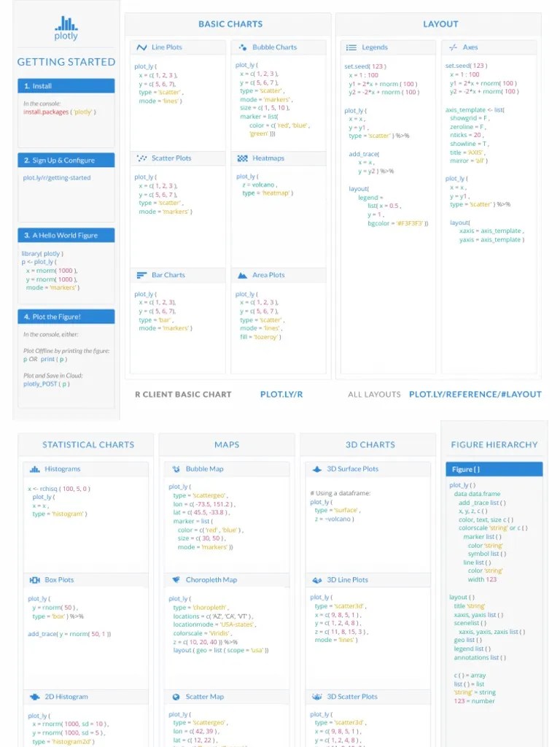
Task: Click the Bubble Charts label
Action: pyautogui.click(x=274, y=47)
